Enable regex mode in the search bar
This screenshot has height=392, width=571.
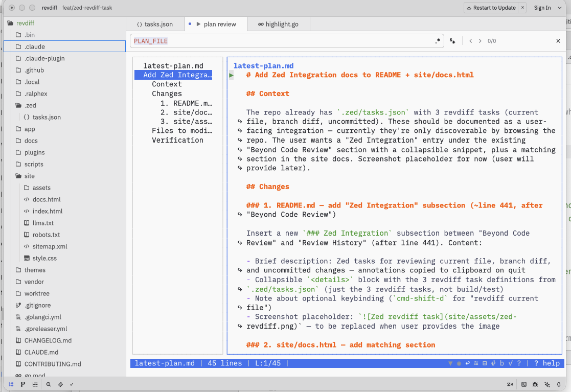(438, 41)
